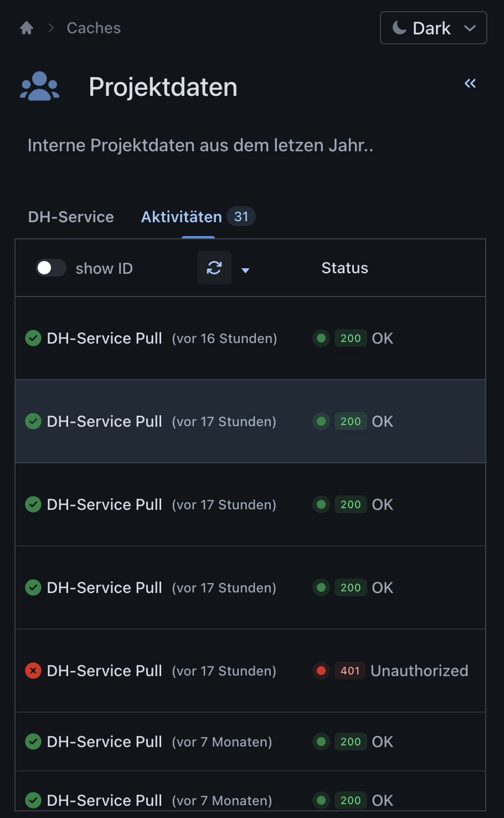Screen dimensions: 504x818
Task: Click the 31 activities count badge
Action: 241,217
